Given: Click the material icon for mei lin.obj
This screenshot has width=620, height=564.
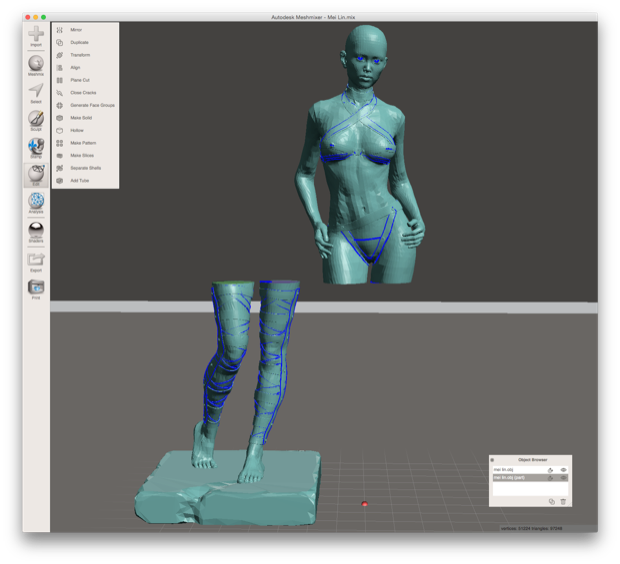Looking at the screenshot, I should 550,470.
